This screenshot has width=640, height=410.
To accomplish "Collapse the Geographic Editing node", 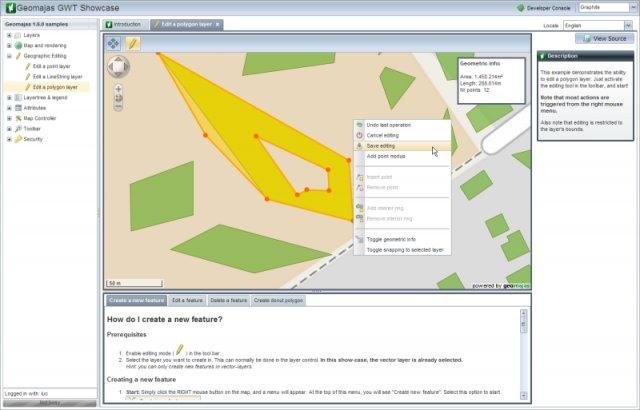I will coord(9,56).
